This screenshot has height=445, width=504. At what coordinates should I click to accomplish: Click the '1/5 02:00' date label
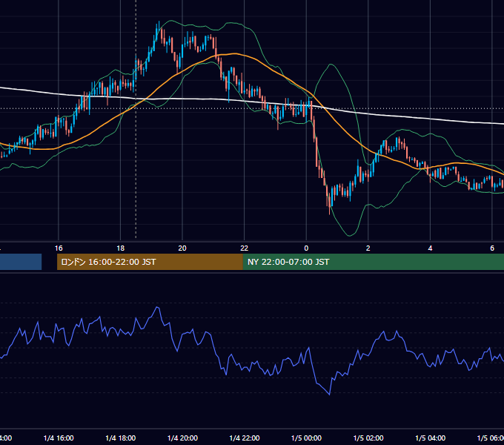click(368, 438)
